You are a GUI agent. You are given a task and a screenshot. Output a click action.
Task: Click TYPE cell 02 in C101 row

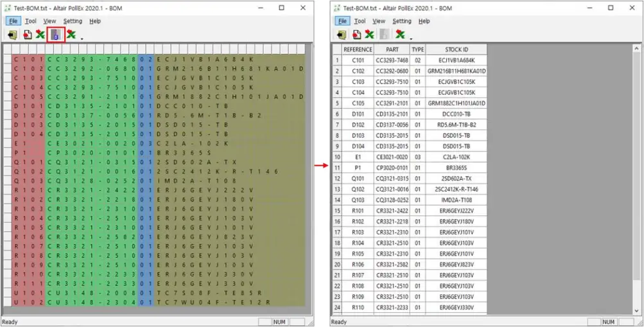pyautogui.click(x=418, y=60)
